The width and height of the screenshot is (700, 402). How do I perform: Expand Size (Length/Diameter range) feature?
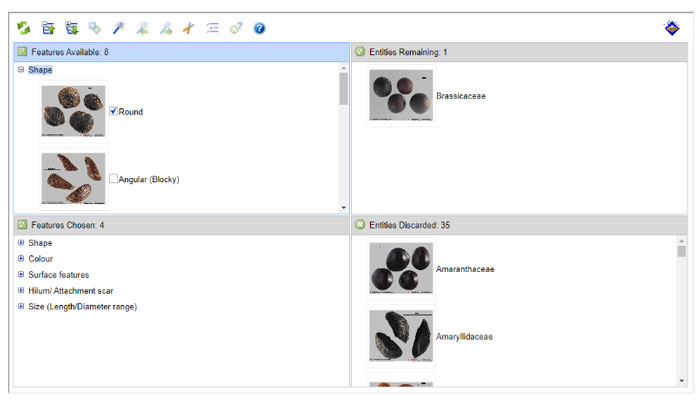click(21, 307)
